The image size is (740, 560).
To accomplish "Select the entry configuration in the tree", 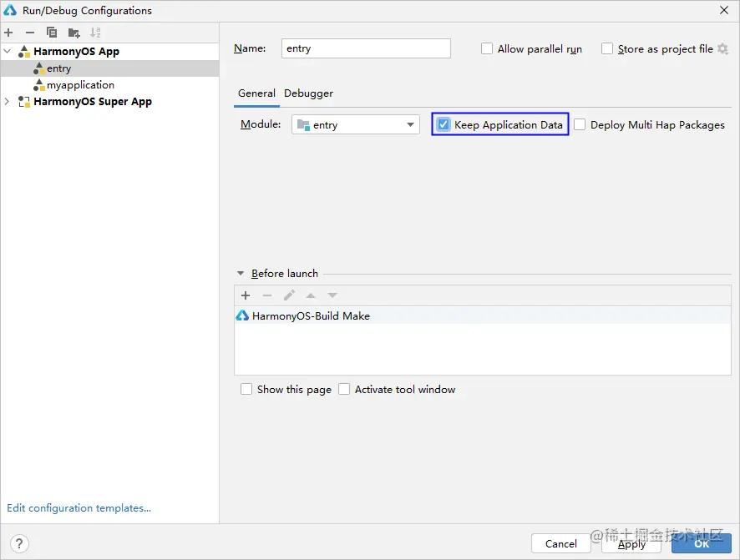I will click(x=109, y=68).
